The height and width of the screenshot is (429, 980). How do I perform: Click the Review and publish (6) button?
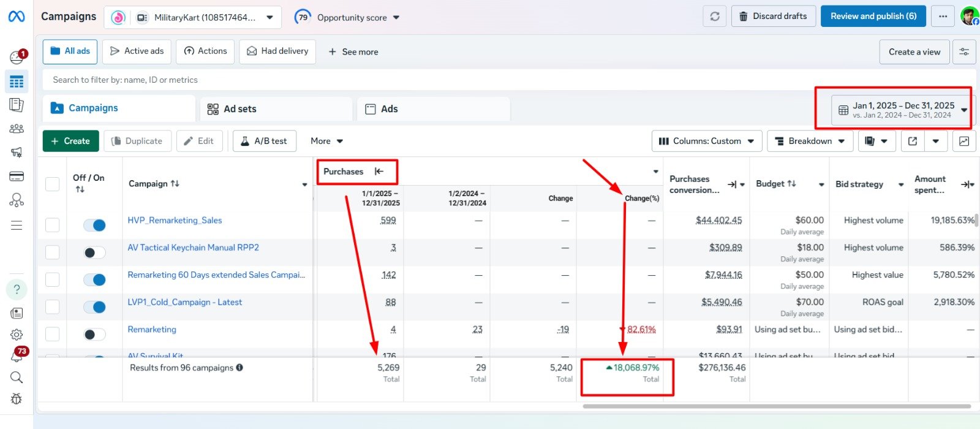pos(873,17)
